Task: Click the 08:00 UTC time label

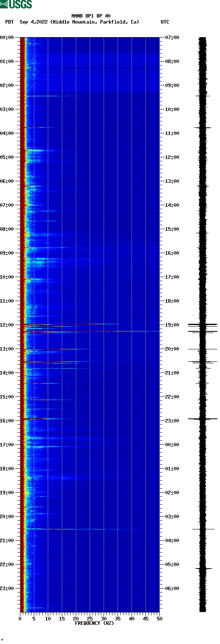Action: pos(172,61)
